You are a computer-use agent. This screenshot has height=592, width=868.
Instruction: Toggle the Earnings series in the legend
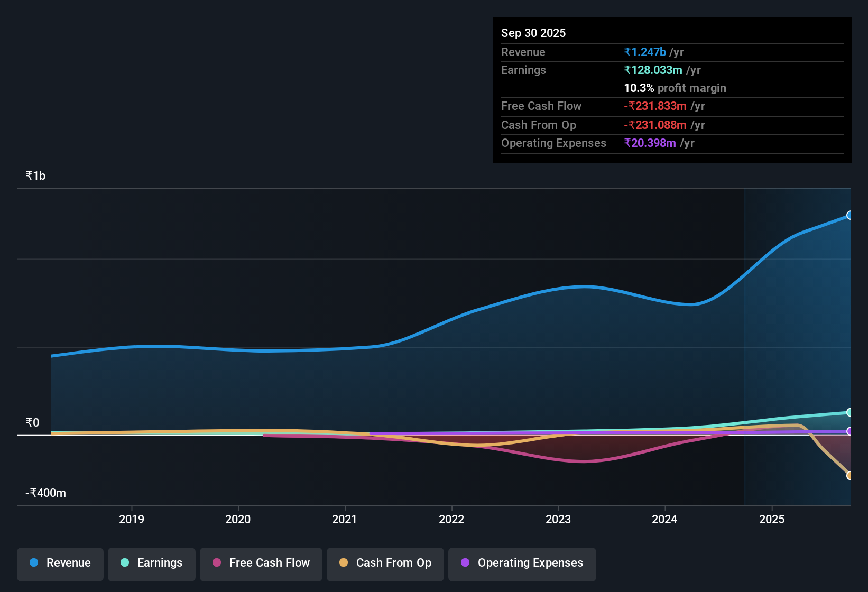click(151, 563)
